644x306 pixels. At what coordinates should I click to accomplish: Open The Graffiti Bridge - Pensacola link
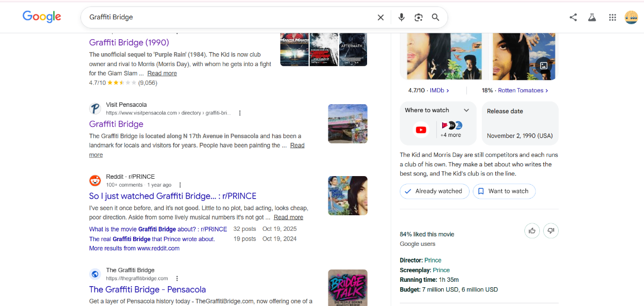click(148, 289)
